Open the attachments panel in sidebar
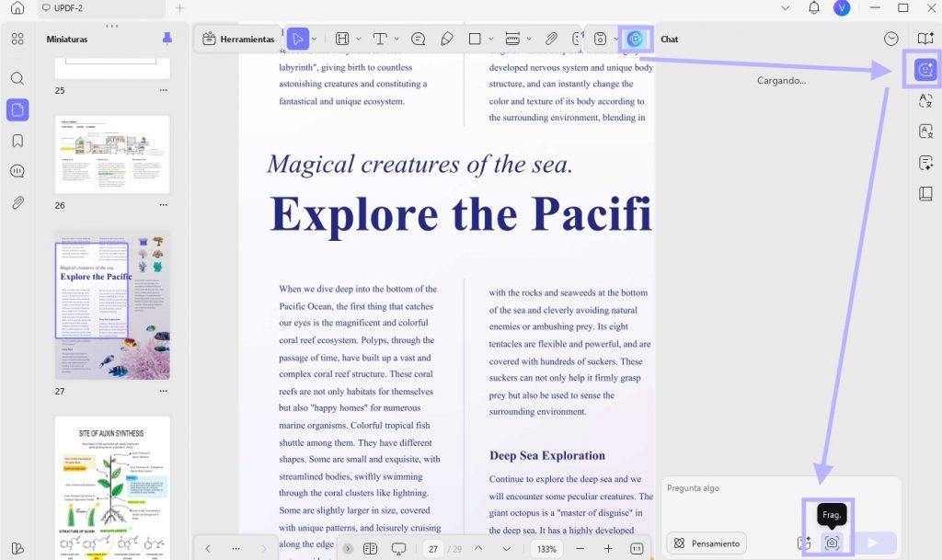The image size is (942, 560). [17, 203]
